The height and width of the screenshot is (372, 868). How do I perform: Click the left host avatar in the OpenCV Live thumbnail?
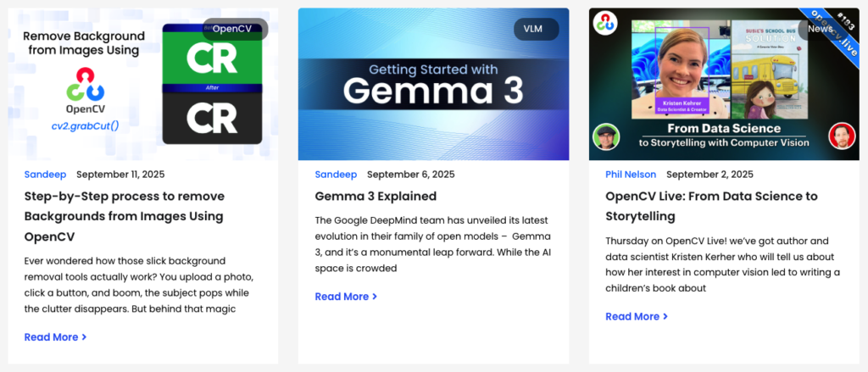(x=606, y=137)
